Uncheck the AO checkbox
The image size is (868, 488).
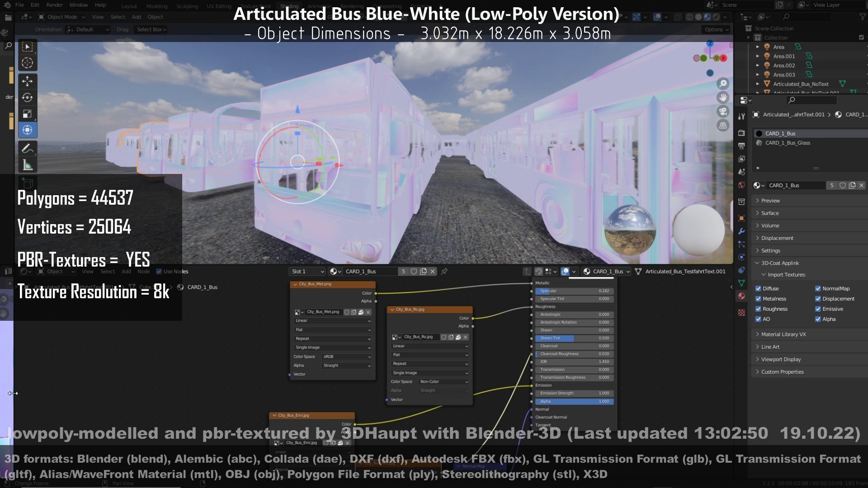click(758, 319)
